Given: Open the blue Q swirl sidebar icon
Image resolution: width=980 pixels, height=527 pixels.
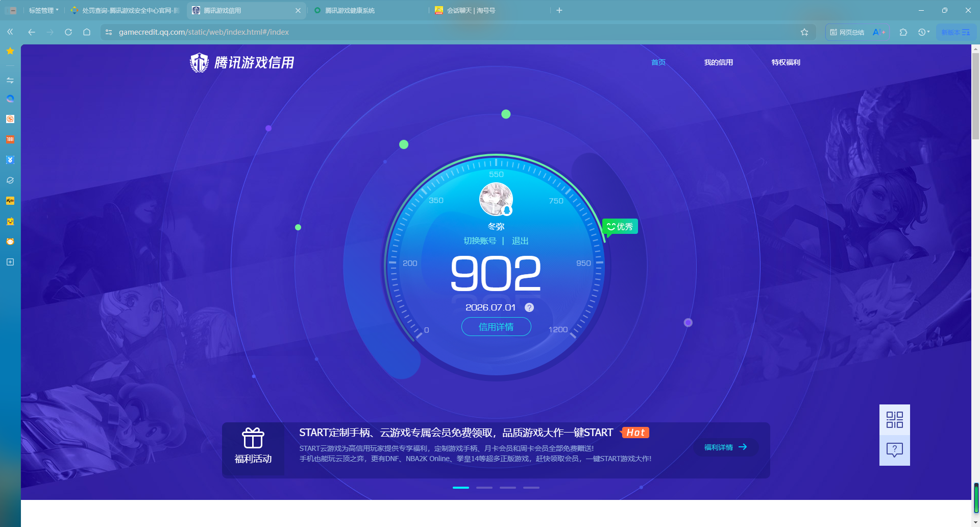Looking at the screenshot, I should 10,99.
